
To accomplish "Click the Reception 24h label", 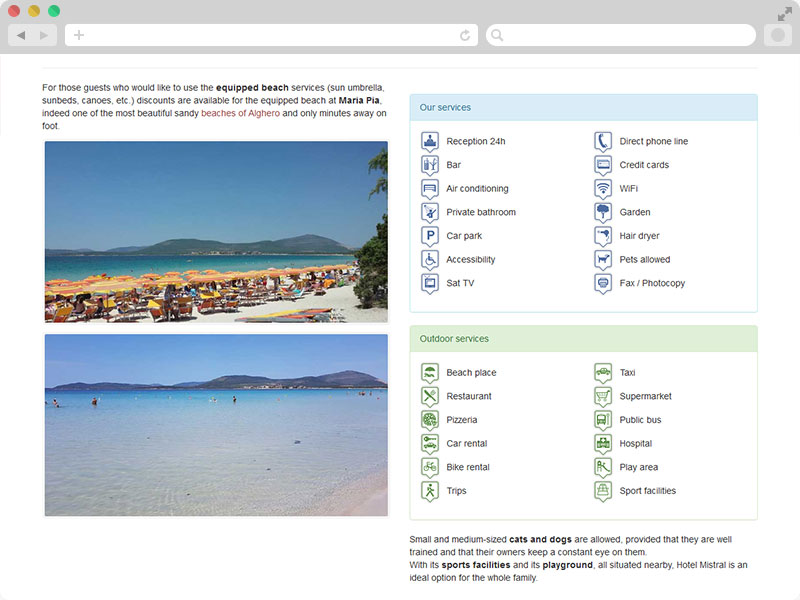I will [x=476, y=141].
